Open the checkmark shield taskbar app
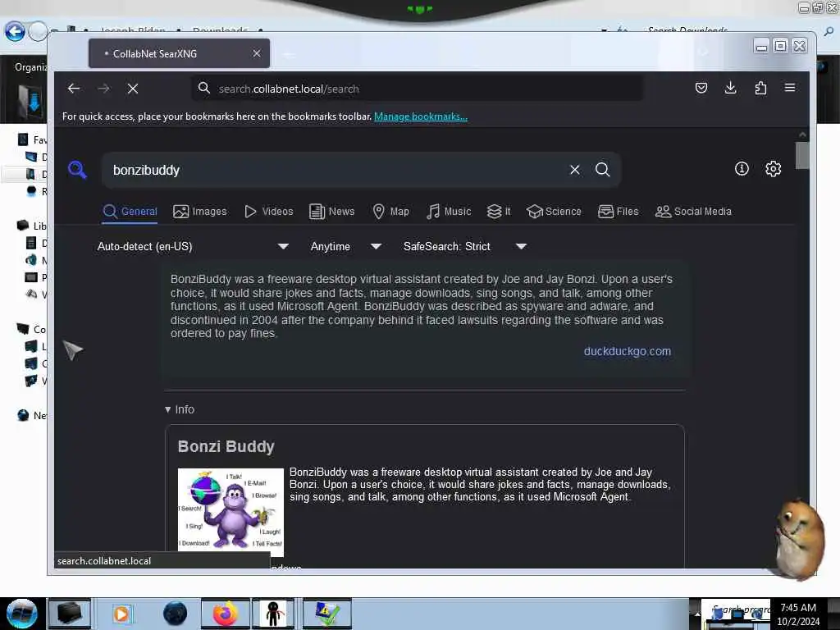Viewport: 840px width, 630px height. (326, 614)
